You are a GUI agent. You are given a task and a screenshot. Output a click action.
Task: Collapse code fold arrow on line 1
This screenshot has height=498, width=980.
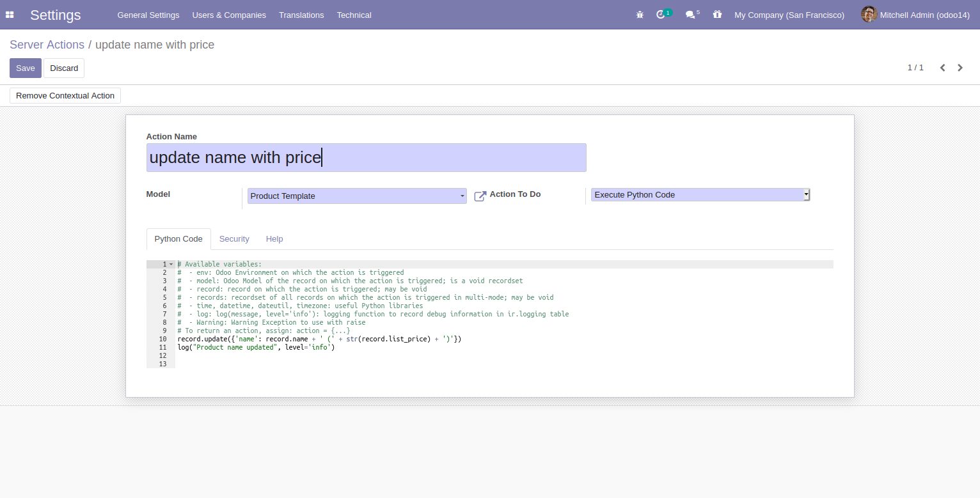[x=171, y=264]
